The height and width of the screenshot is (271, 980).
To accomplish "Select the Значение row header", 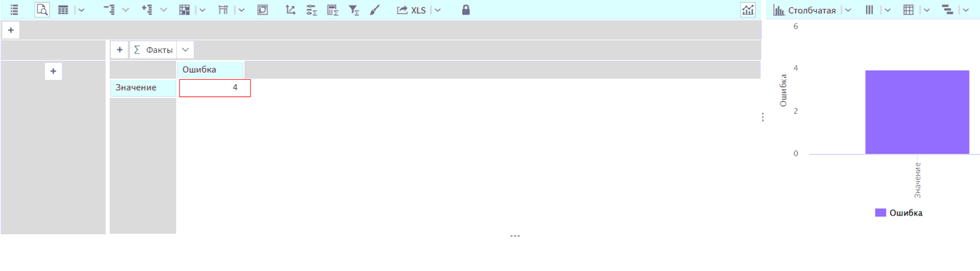I will (x=143, y=87).
